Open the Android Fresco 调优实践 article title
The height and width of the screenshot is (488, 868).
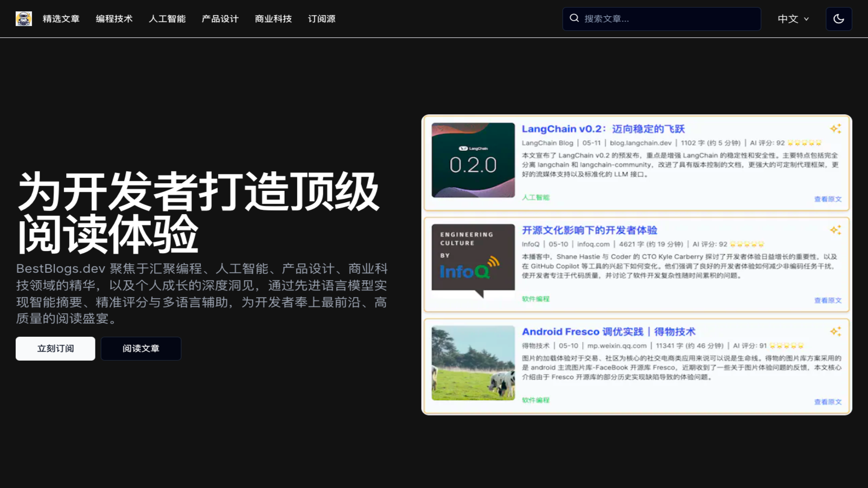coord(609,332)
